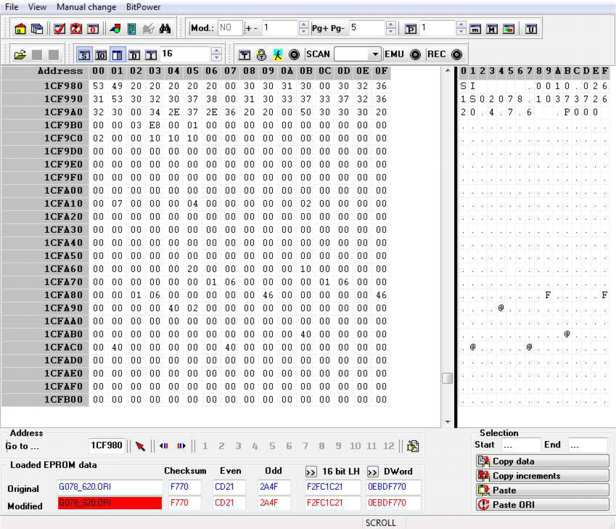Open the SCAN dropdown list
This screenshot has width=616, height=529.
click(x=375, y=54)
